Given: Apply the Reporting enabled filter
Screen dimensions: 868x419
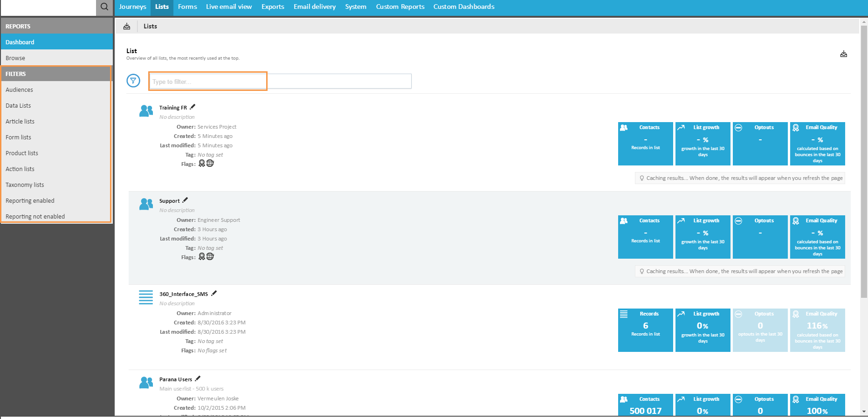Looking at the screenshot, I should click(x=30, y=201).
